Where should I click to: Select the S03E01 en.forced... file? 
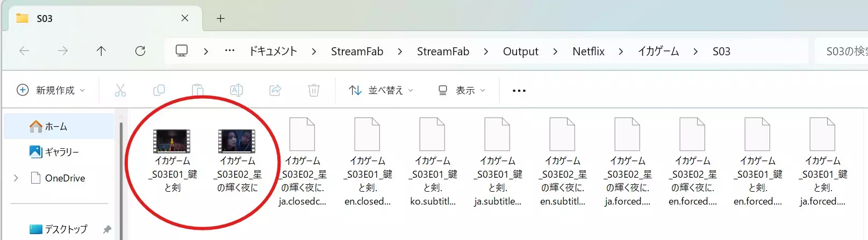click(x=758, y=162)
